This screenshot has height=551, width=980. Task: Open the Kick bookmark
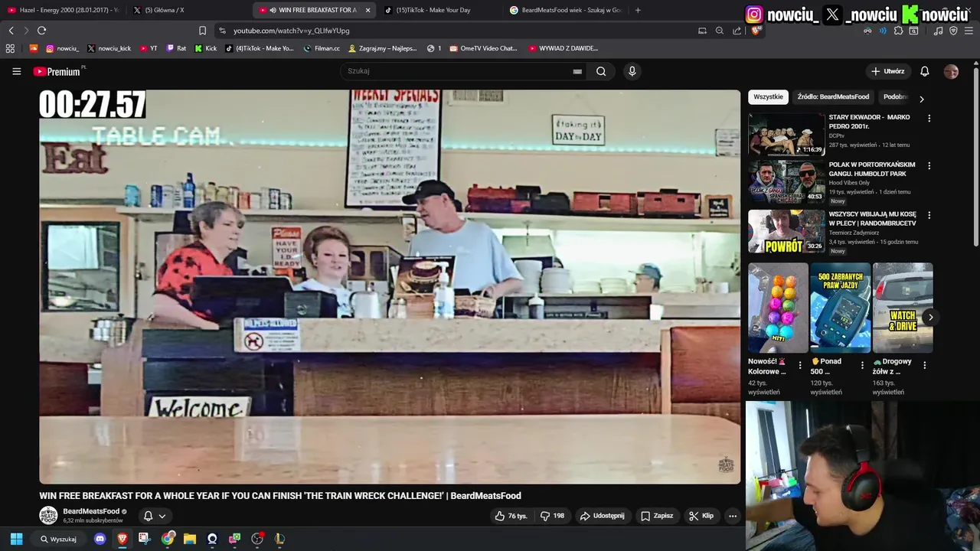(x=206, y=48)
